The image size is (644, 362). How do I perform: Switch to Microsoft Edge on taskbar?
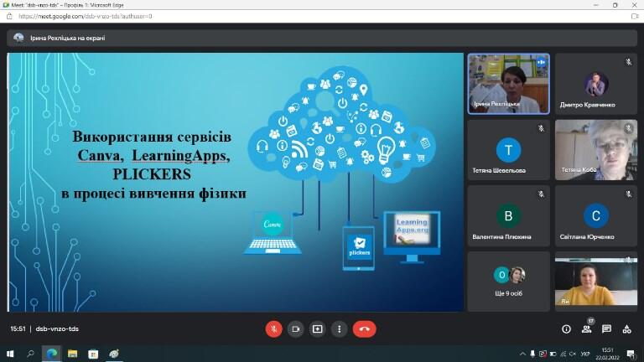52,354
